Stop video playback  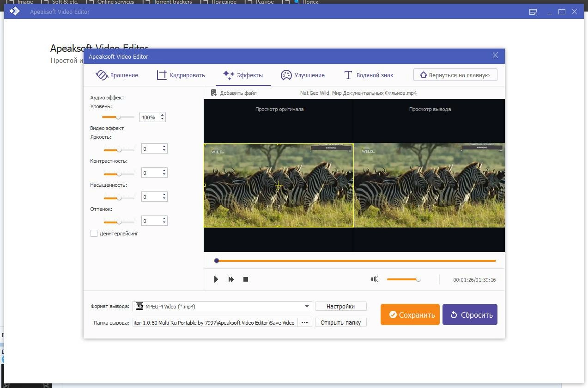pyautogui.click(x=246, y=279)
